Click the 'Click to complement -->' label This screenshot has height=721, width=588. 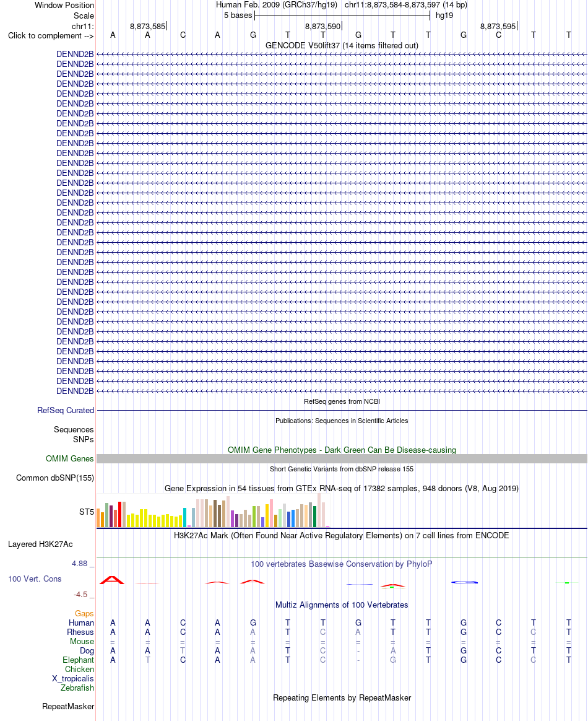(51, 36)
